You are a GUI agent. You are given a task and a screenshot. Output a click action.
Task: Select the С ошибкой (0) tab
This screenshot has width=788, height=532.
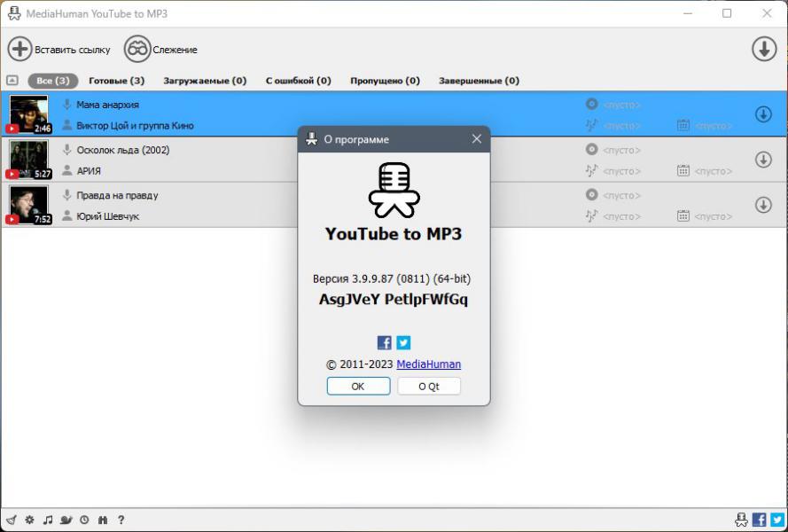299,81
